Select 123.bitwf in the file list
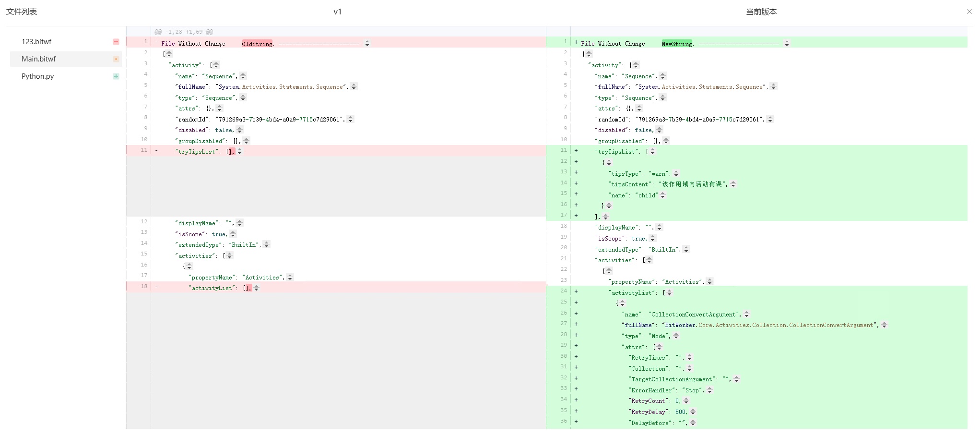 [36, 42]
